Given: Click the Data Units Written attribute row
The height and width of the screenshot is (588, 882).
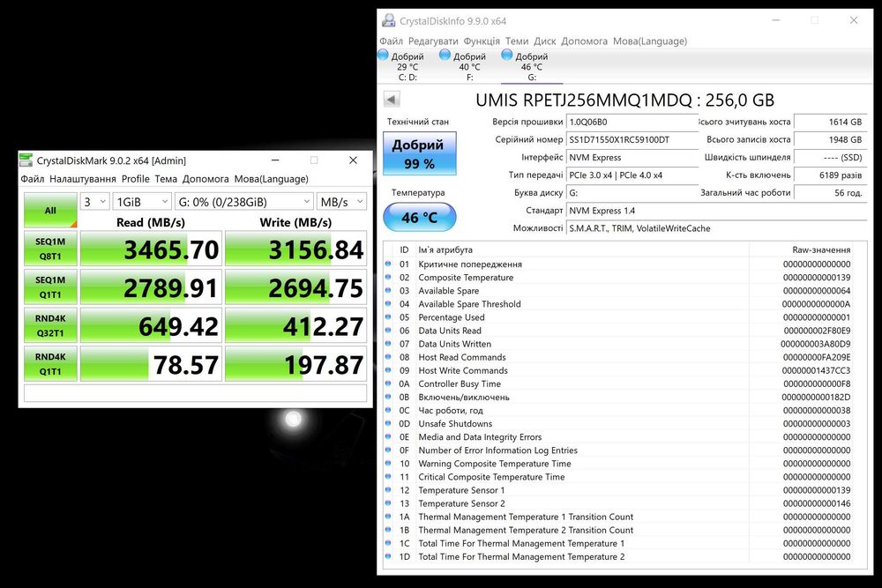Looking at the screenshot, I should click(619, 344).
